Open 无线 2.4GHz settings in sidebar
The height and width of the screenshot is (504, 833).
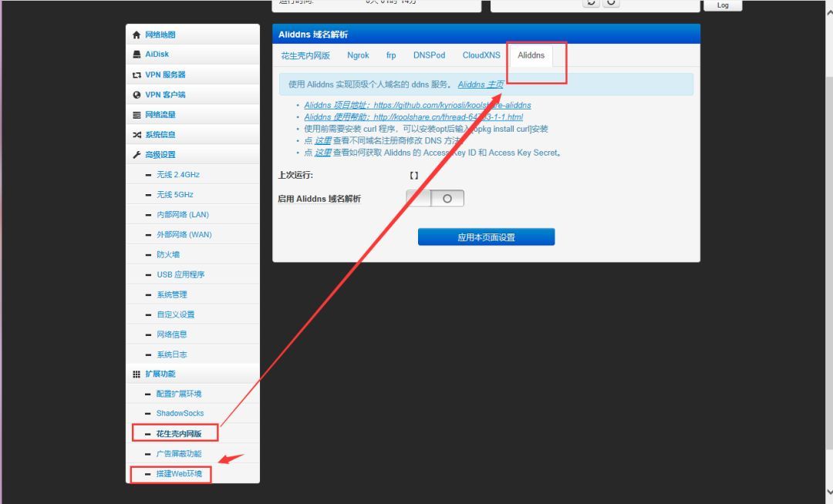tap(178, 174)
